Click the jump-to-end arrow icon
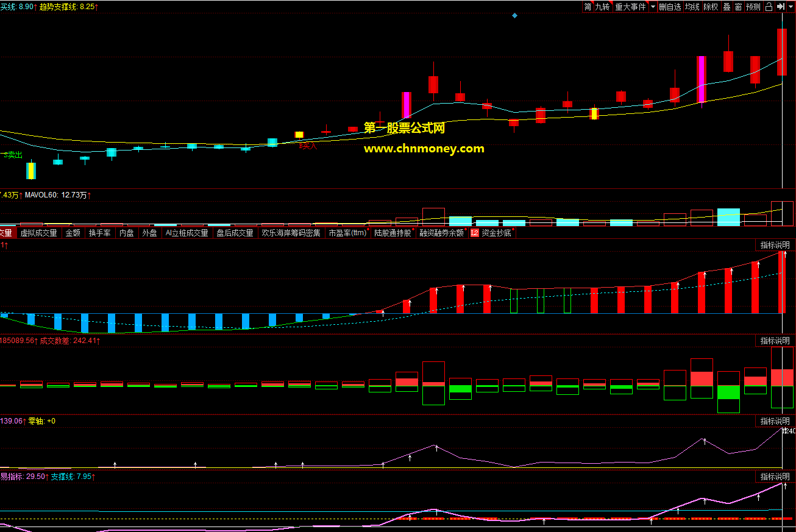 [x=780, y=7]
